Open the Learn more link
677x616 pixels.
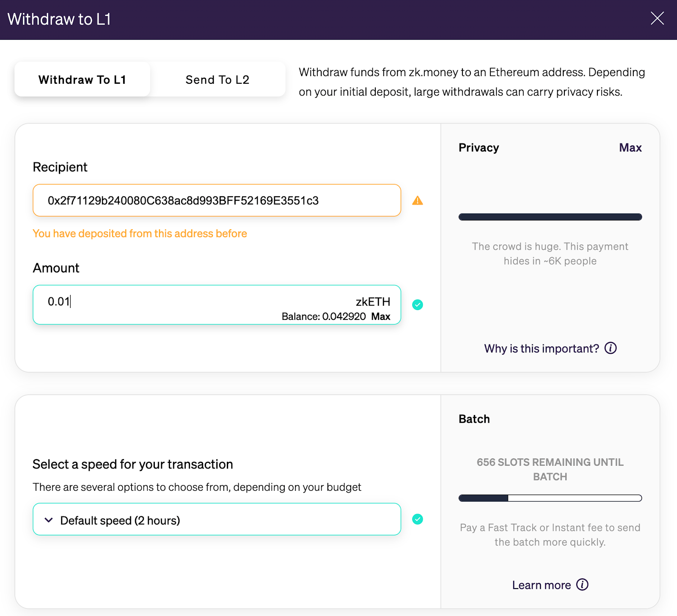click(542, 585)
